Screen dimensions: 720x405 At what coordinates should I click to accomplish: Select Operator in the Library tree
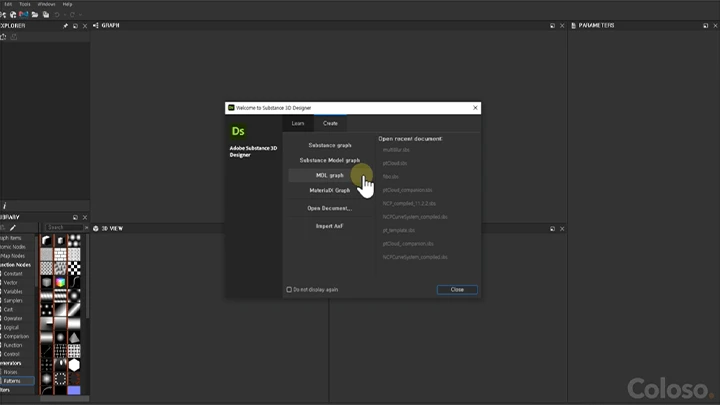click(x=13, y=319)
